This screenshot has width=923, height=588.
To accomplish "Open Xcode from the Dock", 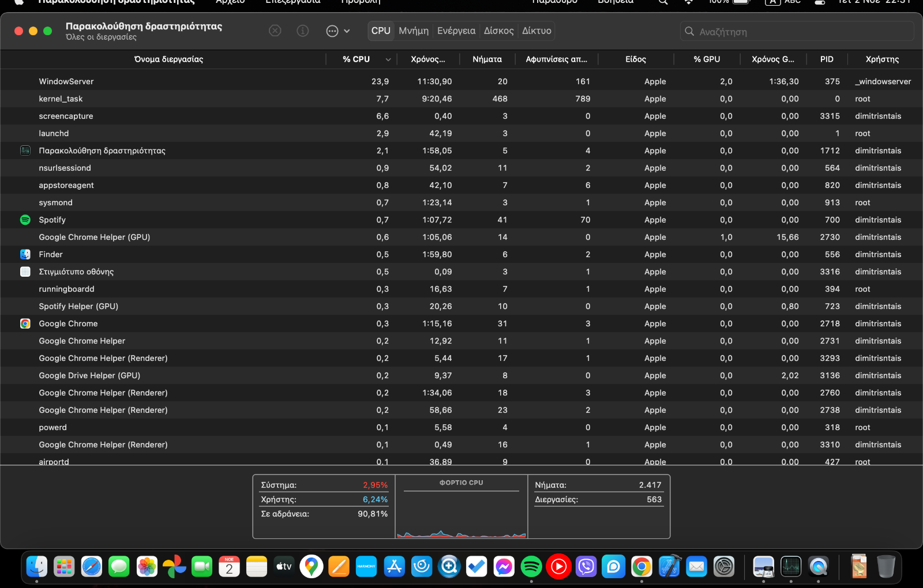I will (669, 567).
